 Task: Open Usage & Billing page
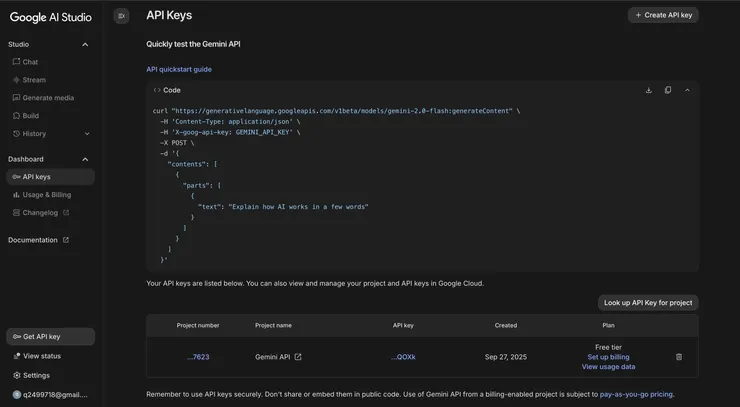click(46, 195)
